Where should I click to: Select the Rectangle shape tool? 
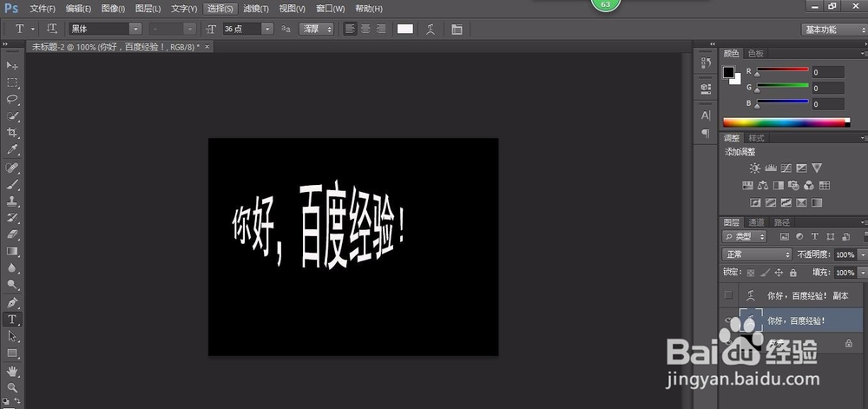click(x=12, y=353)
